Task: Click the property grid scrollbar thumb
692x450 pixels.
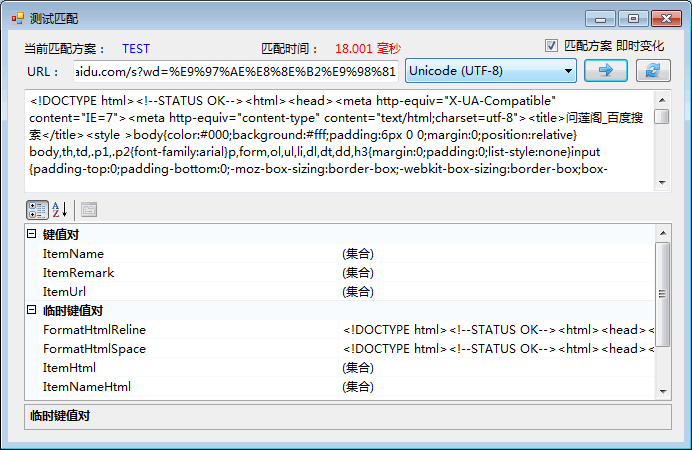Action: point(662,294)
